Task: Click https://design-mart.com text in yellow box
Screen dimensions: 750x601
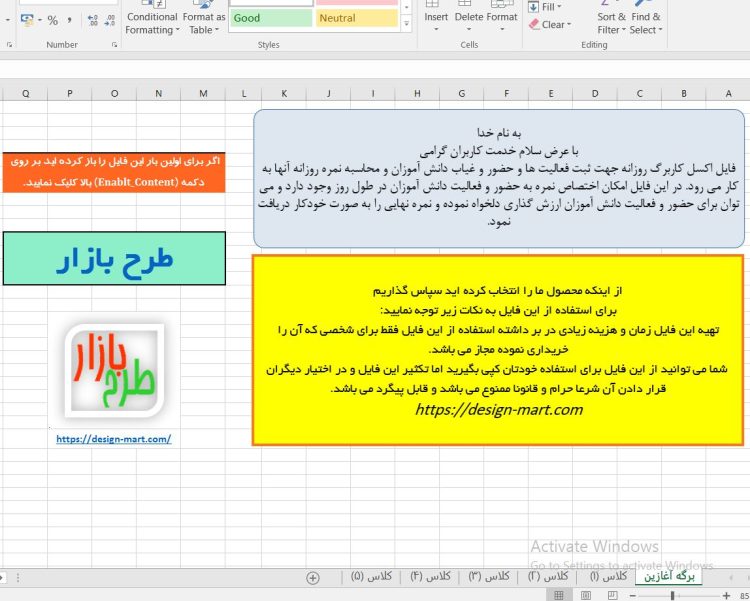Action: [499, 410]
